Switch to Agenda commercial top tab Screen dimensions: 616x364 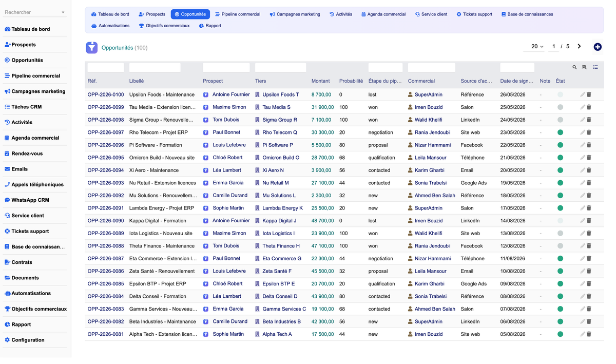pos(383,14)
